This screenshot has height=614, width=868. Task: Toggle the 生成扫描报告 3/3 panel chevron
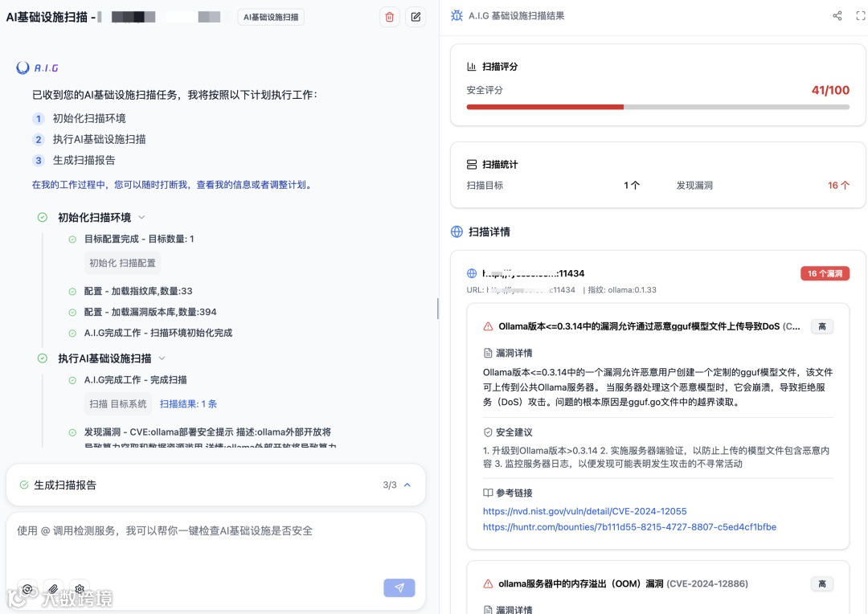[407, 485]
